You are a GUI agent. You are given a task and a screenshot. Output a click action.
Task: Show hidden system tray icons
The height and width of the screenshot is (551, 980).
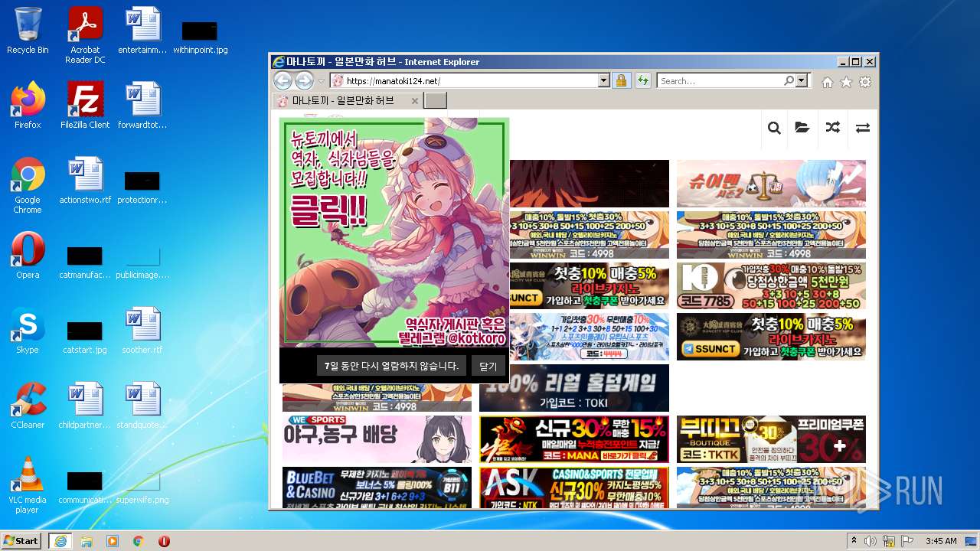pyautogui.click(x=854, y=541)
